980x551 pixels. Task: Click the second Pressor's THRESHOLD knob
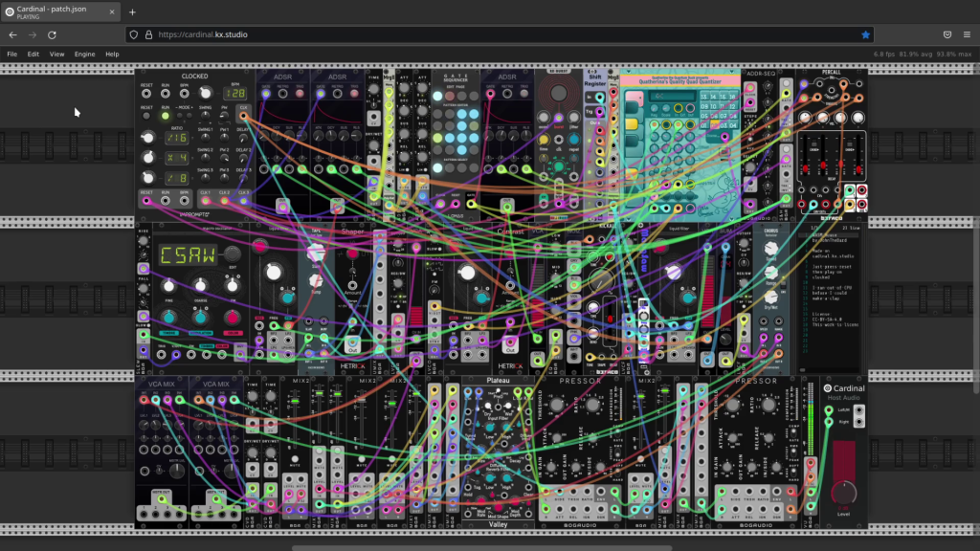click(x=732, y=405)
